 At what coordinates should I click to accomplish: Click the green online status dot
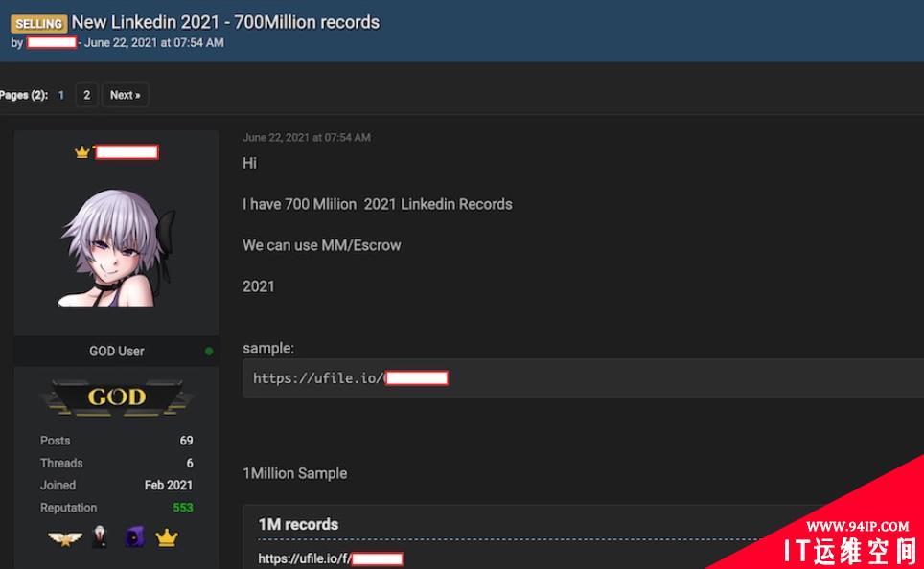click(209, 351)
